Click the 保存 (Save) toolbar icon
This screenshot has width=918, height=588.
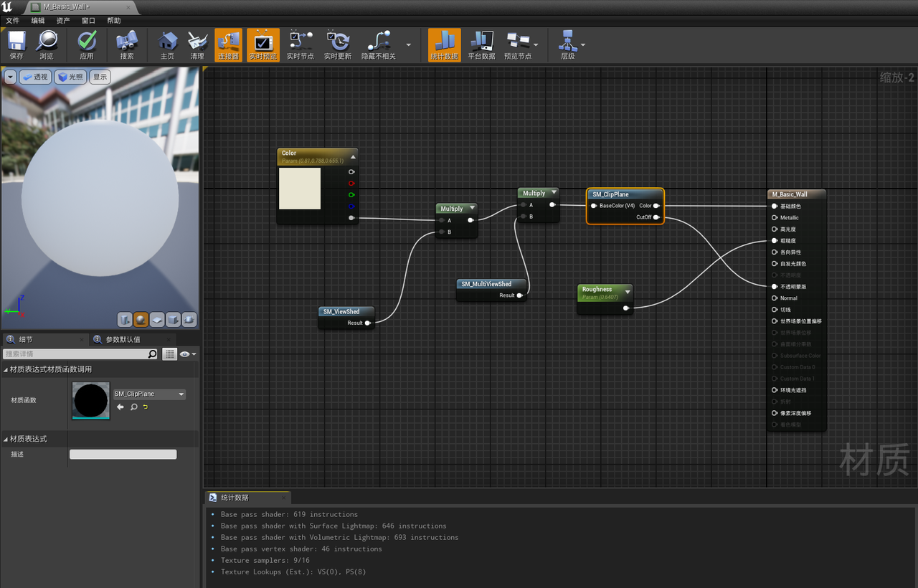coord(16,44)
